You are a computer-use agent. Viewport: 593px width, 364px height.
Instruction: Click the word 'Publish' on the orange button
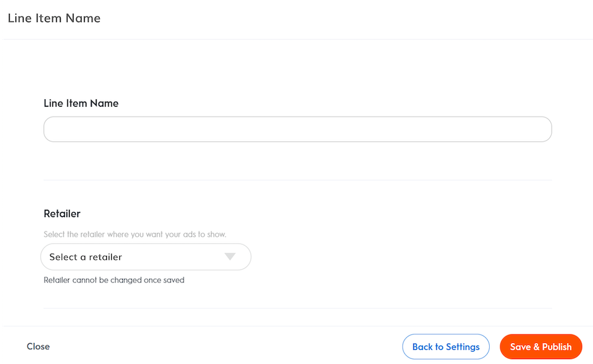click(557, 347)
